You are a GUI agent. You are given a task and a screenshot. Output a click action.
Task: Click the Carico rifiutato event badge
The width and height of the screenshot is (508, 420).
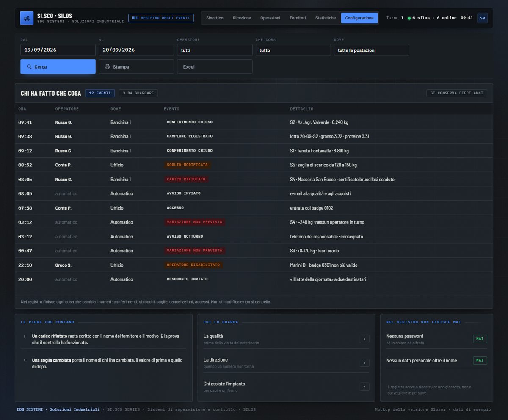point(186,179)
